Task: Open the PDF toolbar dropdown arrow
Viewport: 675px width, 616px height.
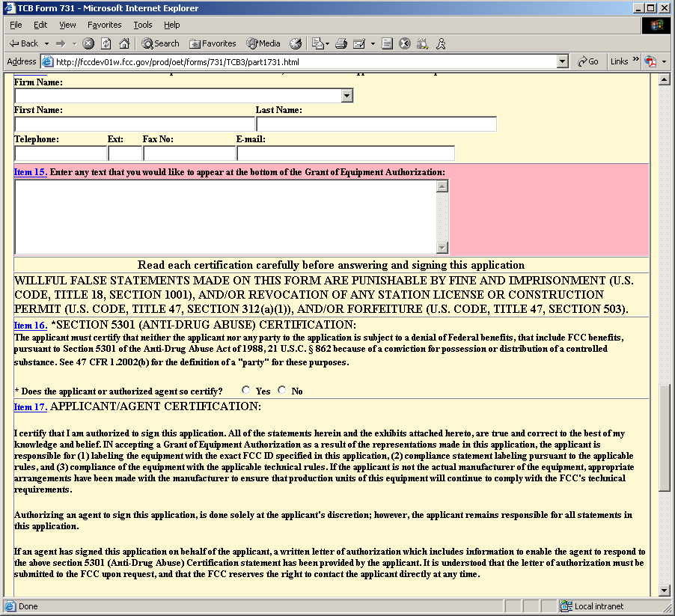Action: 664,61
